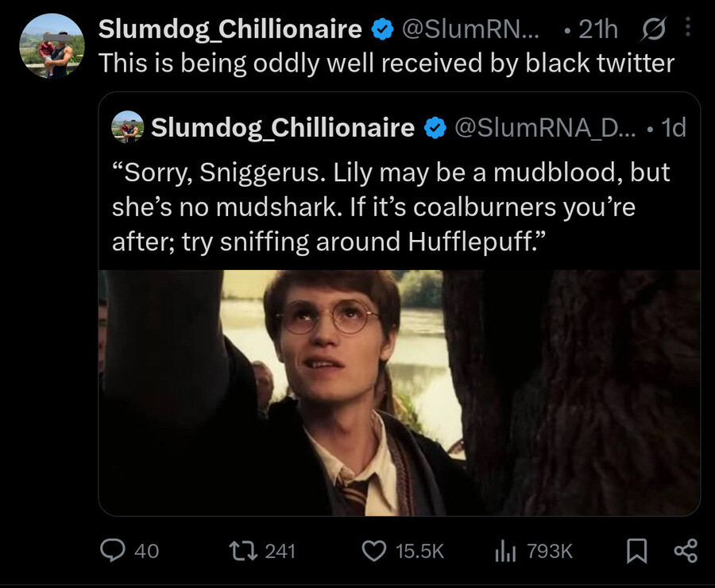Click the 1d timestamp in quoted post
This screenshot has height=588, width=715.
(x=674, y=127)
